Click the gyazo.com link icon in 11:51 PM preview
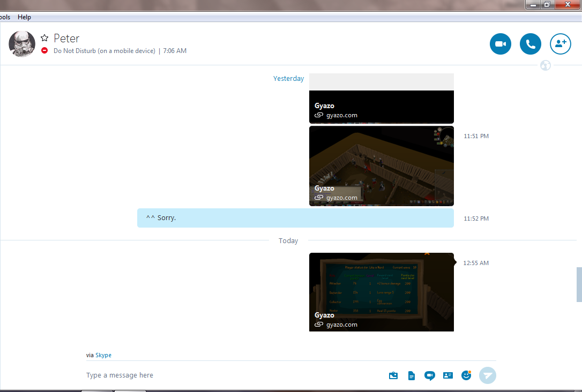The width and height of the screenshot is (582, 392). pos(319,197)
